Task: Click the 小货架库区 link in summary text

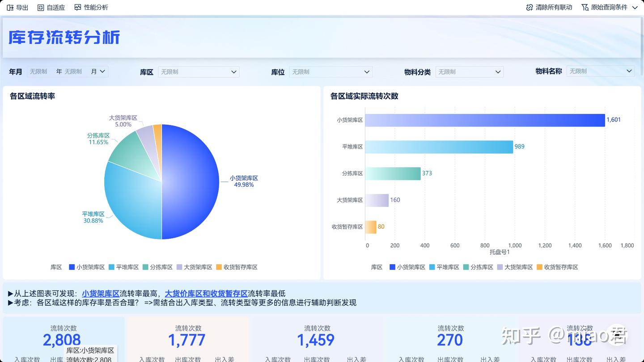Action: (101, 294)
